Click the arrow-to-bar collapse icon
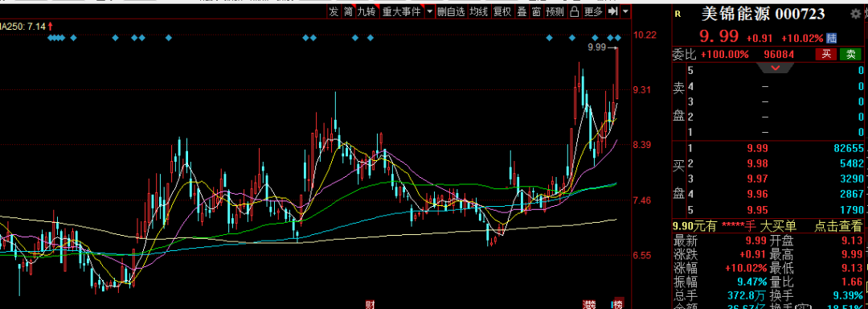 [612, 11]
